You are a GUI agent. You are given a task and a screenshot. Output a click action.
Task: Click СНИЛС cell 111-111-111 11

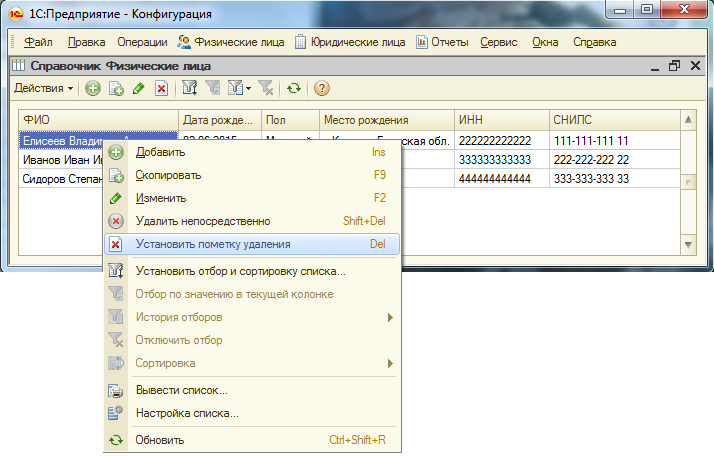click(x=615, y=141)
